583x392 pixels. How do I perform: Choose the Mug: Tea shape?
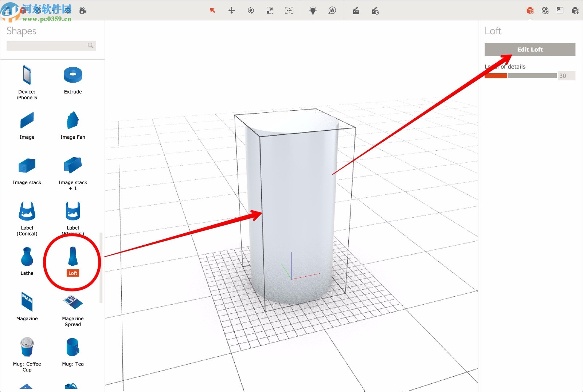[72, 348]
